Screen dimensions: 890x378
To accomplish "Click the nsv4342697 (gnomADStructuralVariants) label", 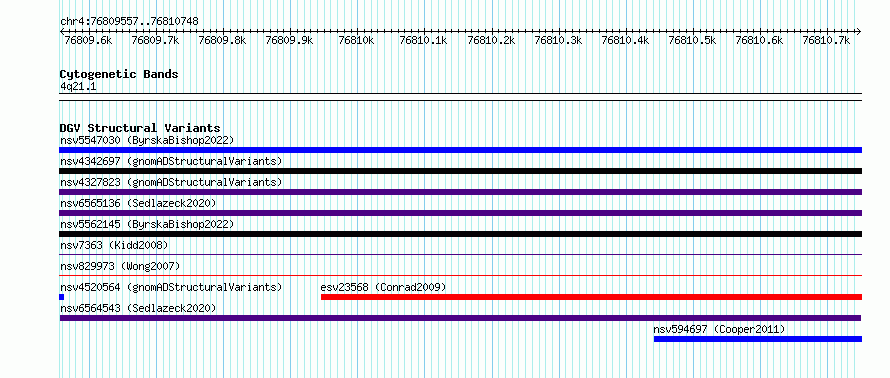I will tap(171, 161).
